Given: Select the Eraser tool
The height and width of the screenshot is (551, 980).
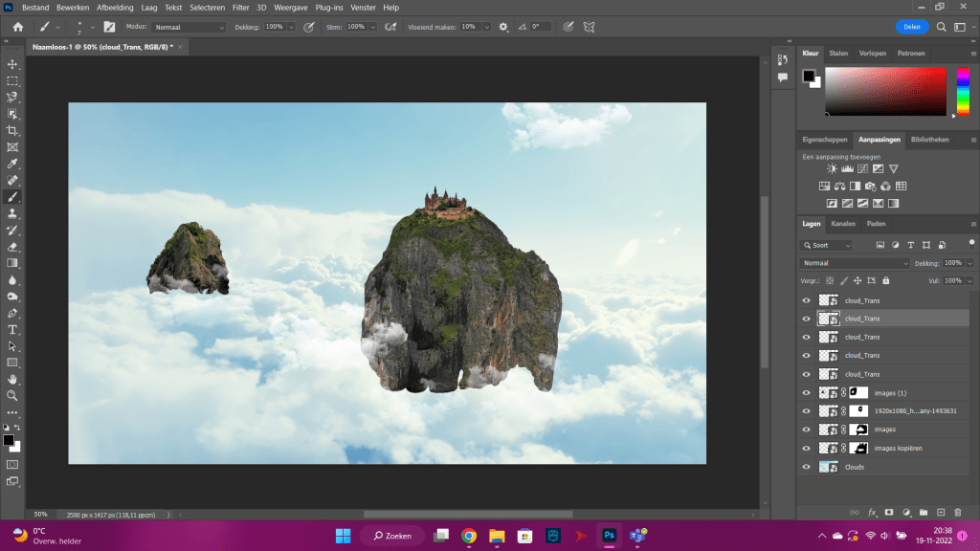Looking at the screenshot, I should [x=12, y=246].
